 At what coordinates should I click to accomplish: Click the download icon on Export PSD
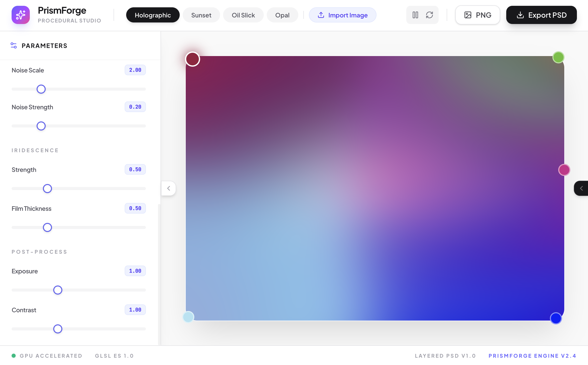click(x=521, y=15)
